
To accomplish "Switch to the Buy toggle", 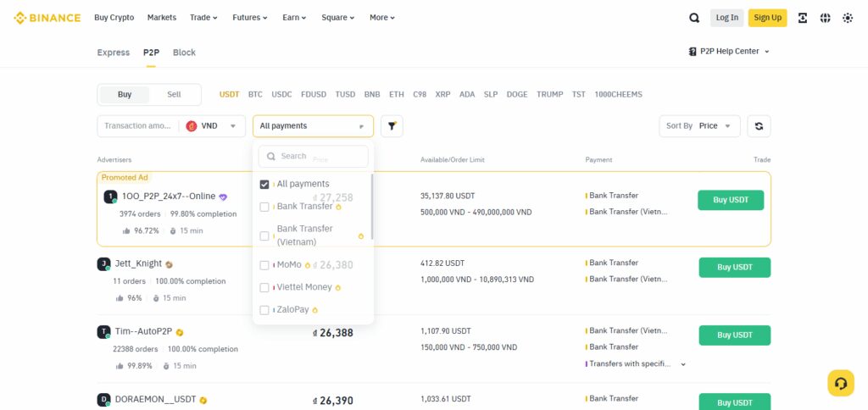I will pos(125,95).
